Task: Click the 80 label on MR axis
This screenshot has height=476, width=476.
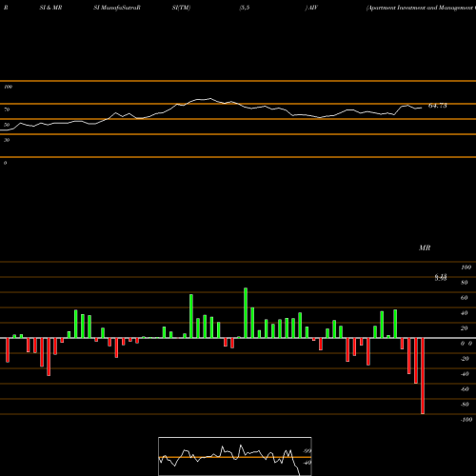Action: 465,283
